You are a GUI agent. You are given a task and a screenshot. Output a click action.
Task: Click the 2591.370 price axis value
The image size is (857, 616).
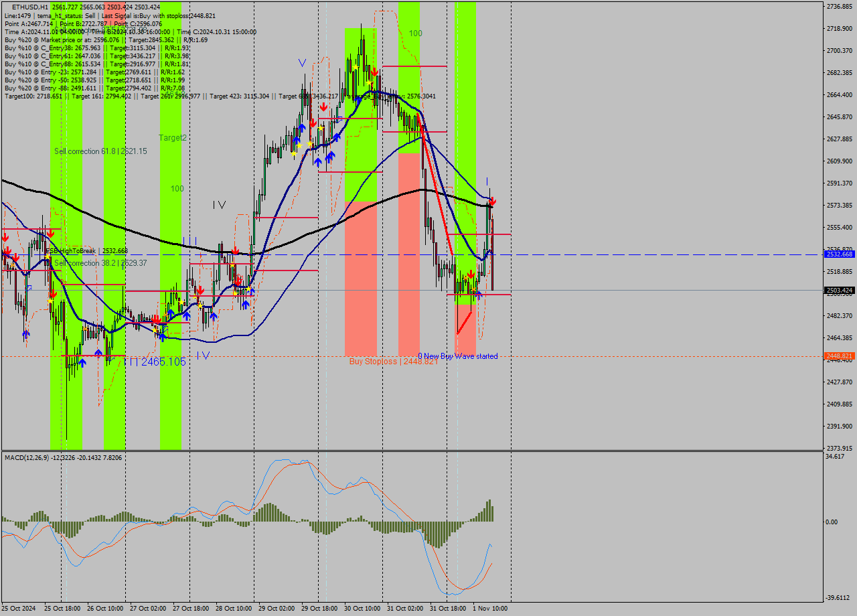[x=840, y=183]
